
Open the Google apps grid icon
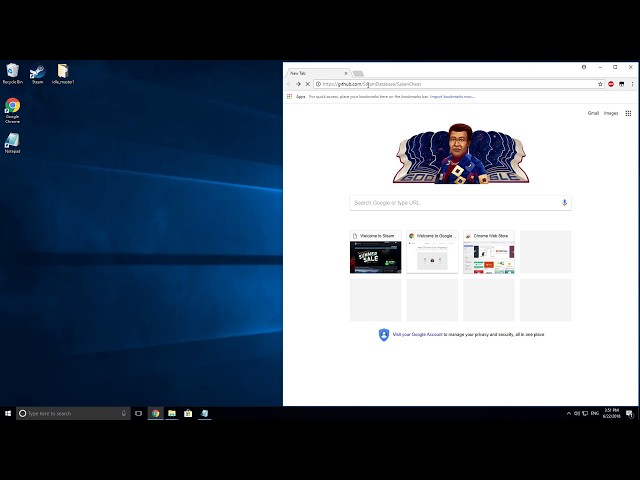click(629, 113)
